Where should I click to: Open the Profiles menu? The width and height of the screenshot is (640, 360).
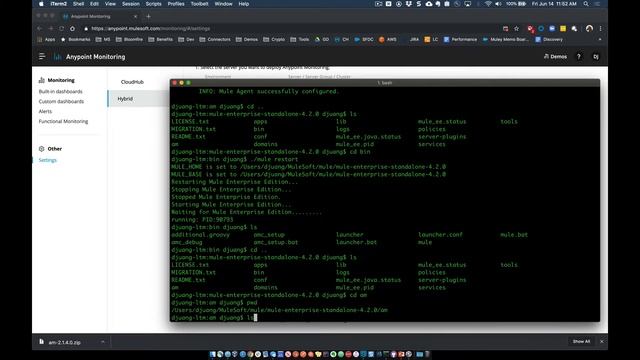(x=176, y=4)
